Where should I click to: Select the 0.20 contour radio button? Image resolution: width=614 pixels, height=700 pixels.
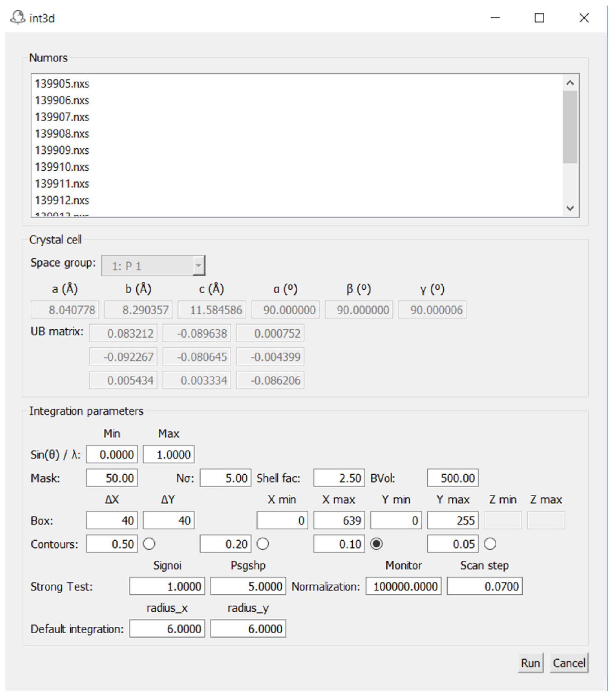coord(263,544)
